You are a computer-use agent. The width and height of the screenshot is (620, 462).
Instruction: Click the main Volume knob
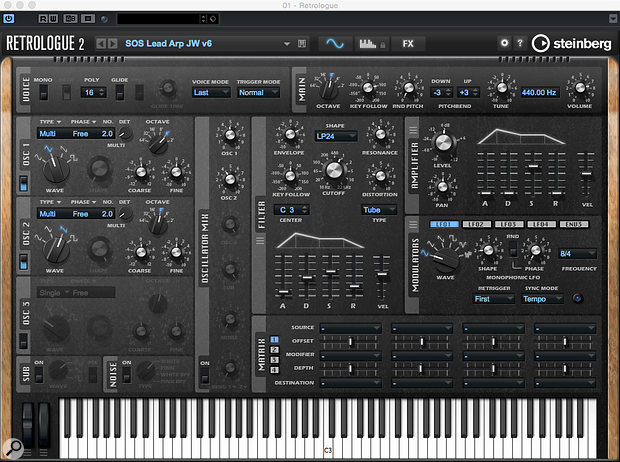click(580, 88)
